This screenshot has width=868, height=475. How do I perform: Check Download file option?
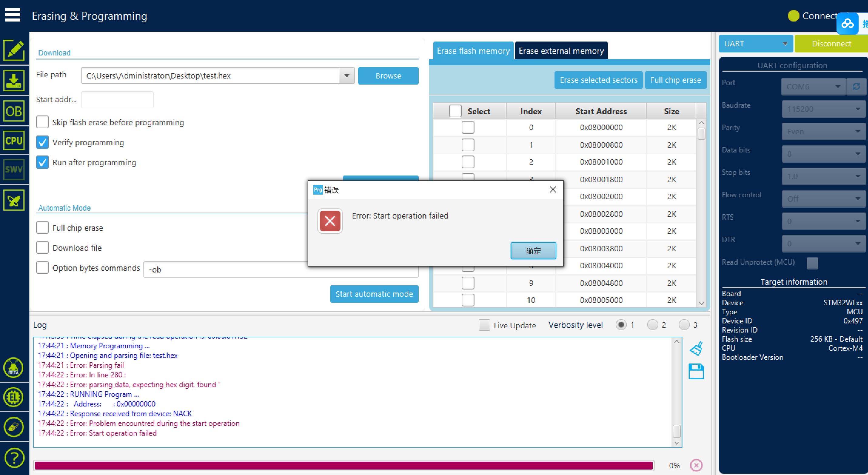point(42,247)
